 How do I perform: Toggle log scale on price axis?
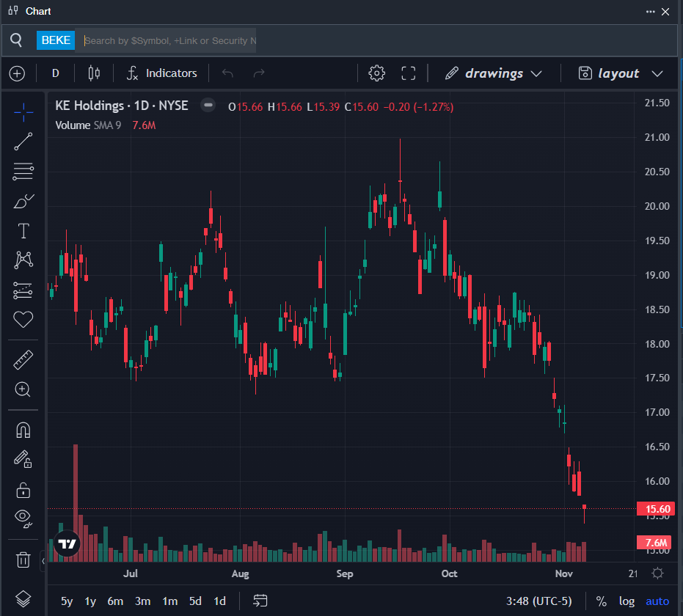coord(627,601)
